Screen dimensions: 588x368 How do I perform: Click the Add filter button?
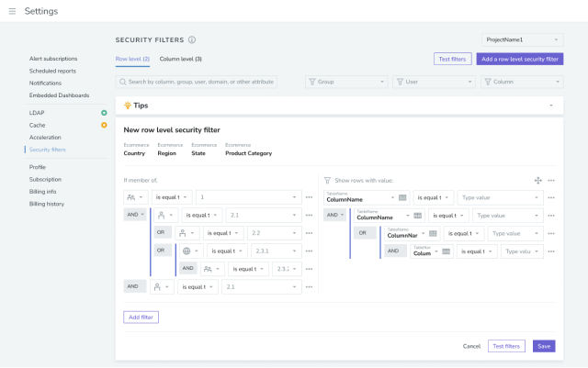tap(141, 317)
